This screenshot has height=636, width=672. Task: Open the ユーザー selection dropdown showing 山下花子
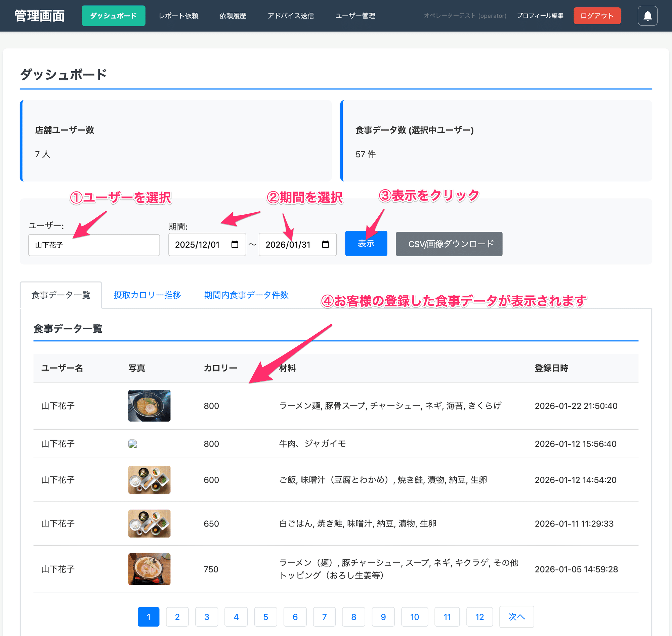pyautogui.click(x=94, y=245)
